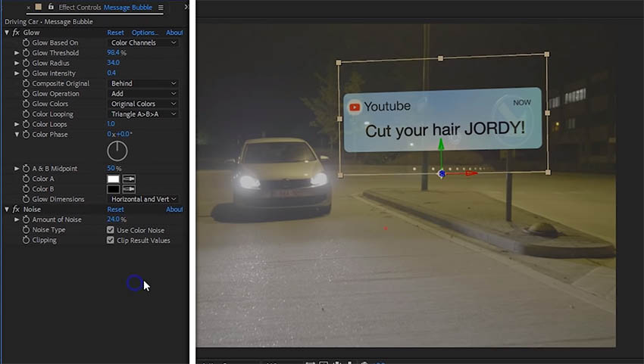
Task: Toggle stopwatch for Color Looping
Action: [x=26, y=114]
